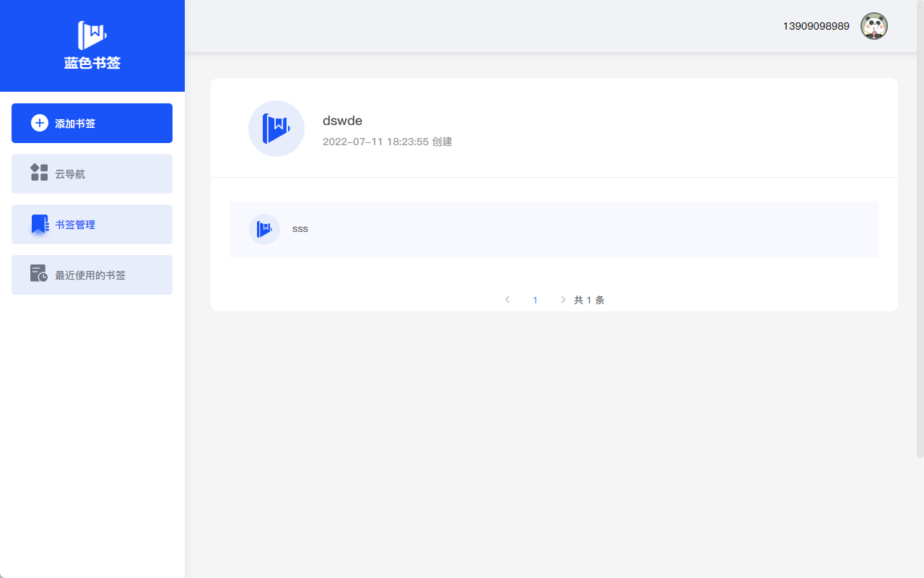Click the vertical page scrollbar
This screenshot has width=924, height=578.
(920, 228)
